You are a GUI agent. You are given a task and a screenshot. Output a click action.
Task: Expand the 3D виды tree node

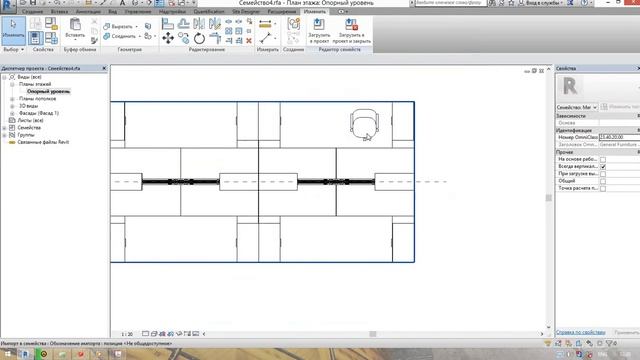12,106
